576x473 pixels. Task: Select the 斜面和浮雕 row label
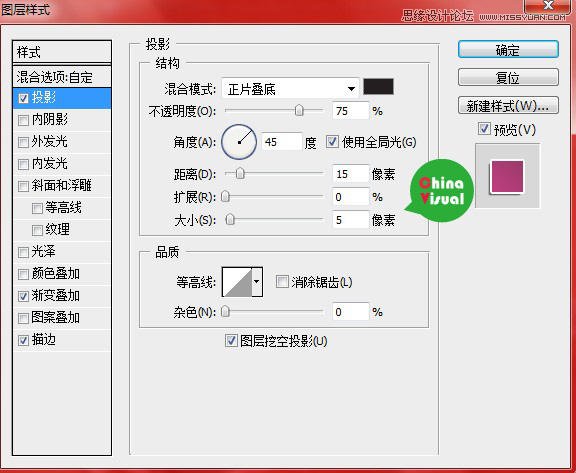61,185
